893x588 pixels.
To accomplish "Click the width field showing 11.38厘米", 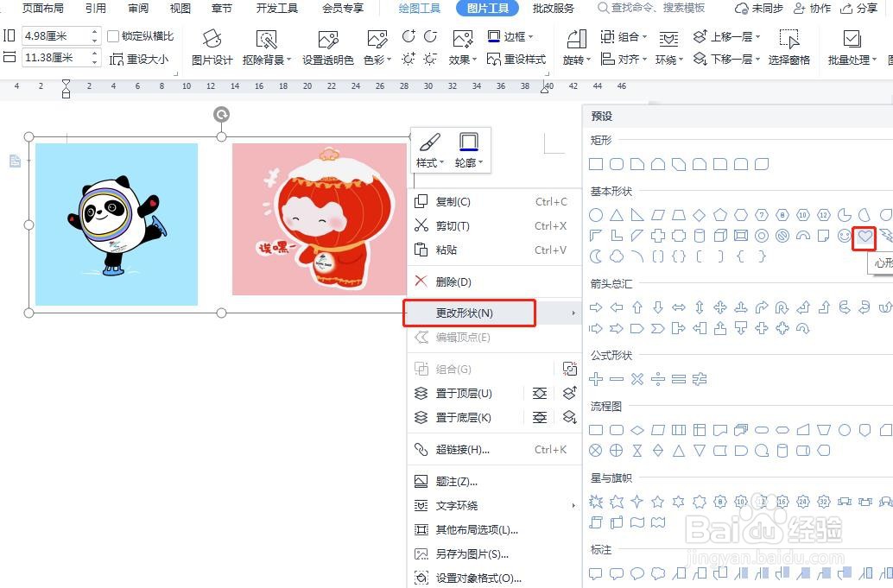I will [56, 58].
